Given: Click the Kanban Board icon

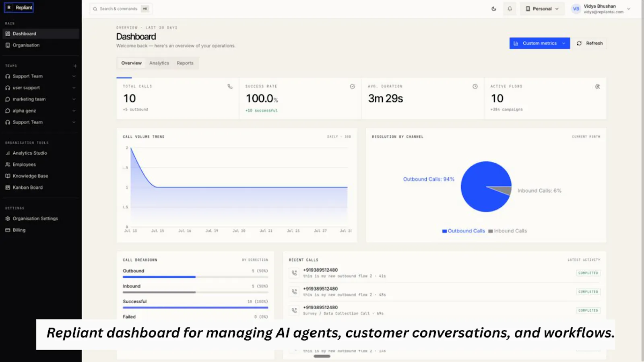Looking at the screenshot, I should pos(8,187).
